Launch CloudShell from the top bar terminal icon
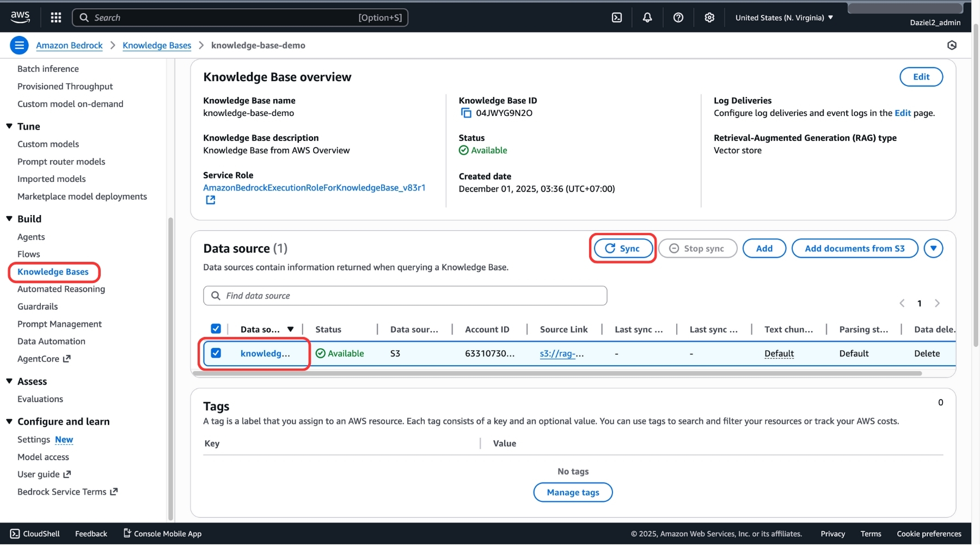980x546 pixels. coord(616,17)
